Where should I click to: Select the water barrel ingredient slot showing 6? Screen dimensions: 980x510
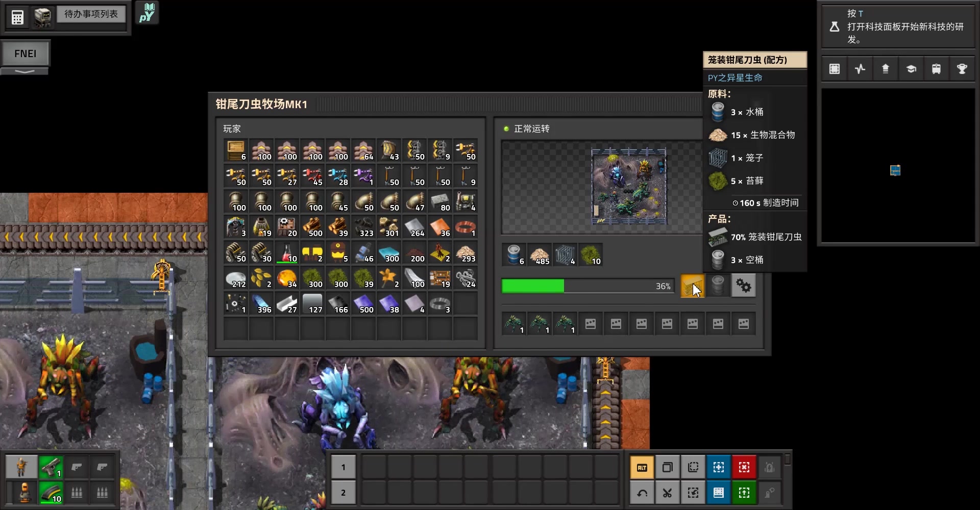[514, 254]
